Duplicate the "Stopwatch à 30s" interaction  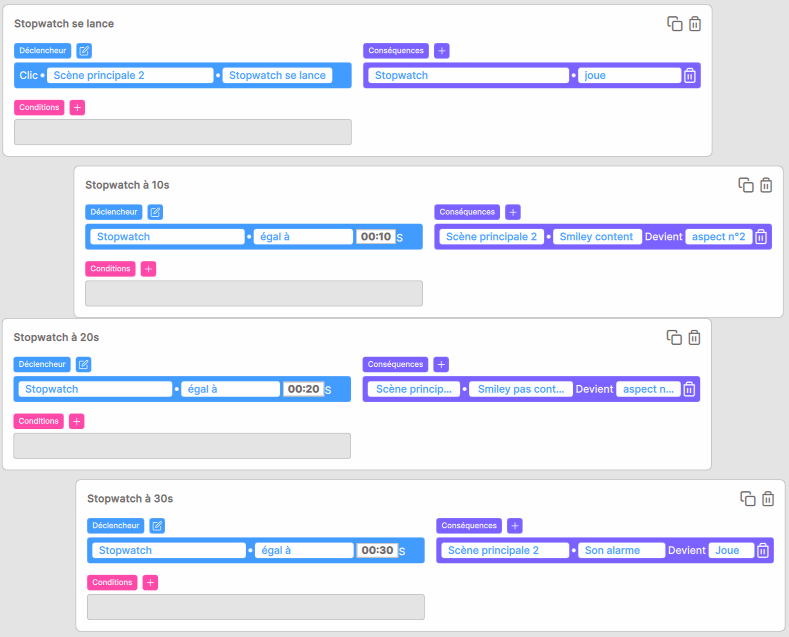748,499
